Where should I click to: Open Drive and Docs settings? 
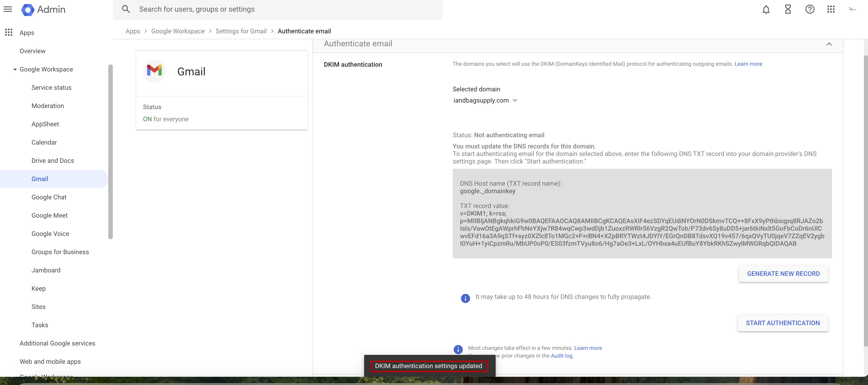(53, 161)
